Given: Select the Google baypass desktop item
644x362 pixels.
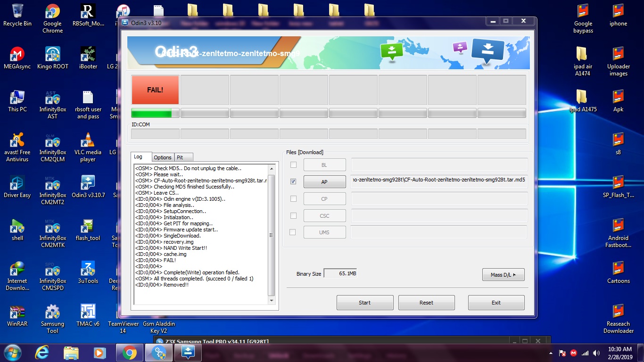Looking at the screenshot, I should pyautogui.click(x=583, y=18).
